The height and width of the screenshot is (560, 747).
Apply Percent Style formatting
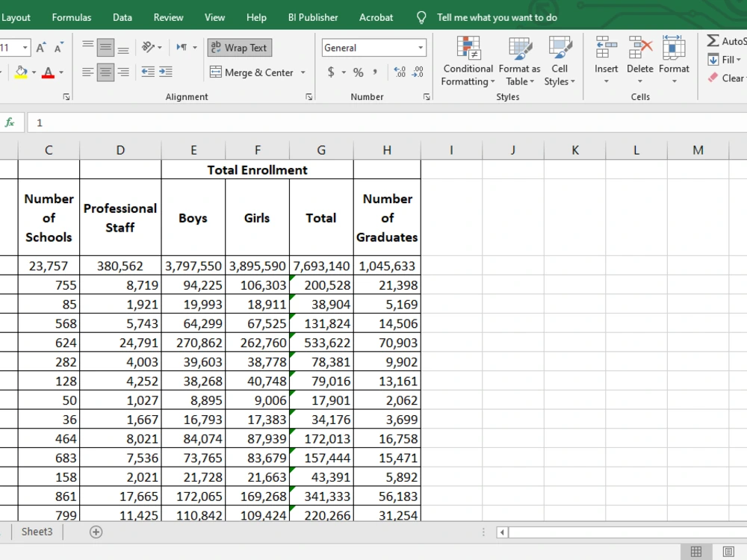[359, 72]
